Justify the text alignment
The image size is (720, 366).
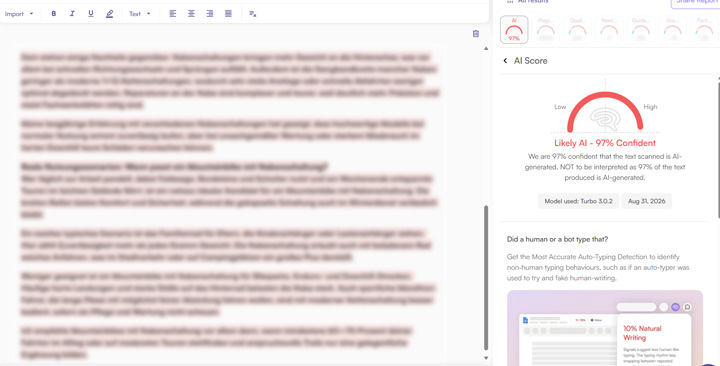228,14
